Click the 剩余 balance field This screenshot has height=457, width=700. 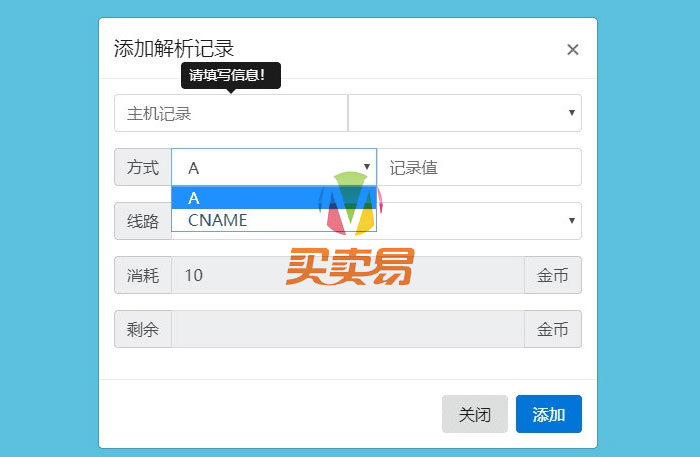pyautogui.click(x=348, y=329)
